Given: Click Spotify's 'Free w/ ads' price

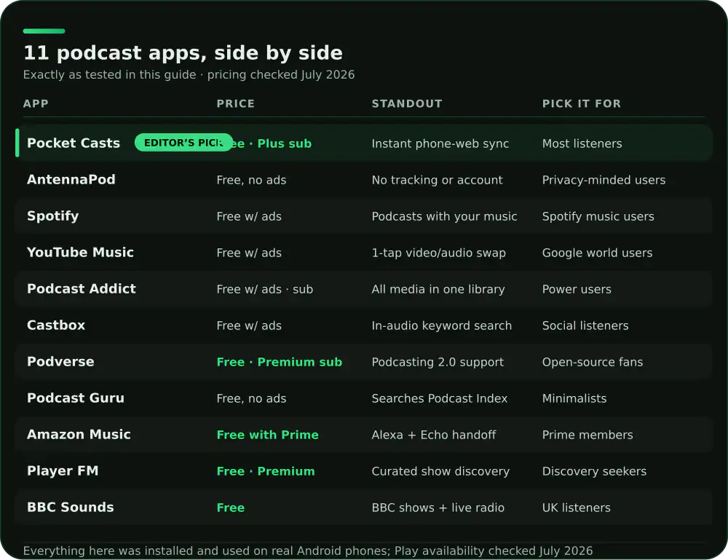Looking at the screenshot, I should [249, 216].
